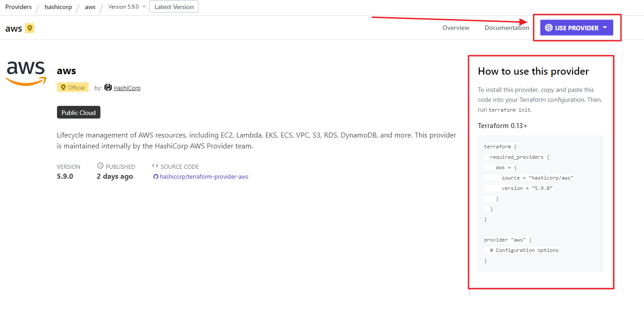Click the code brackets icon by SOURCE CODE

coord(155,166)
